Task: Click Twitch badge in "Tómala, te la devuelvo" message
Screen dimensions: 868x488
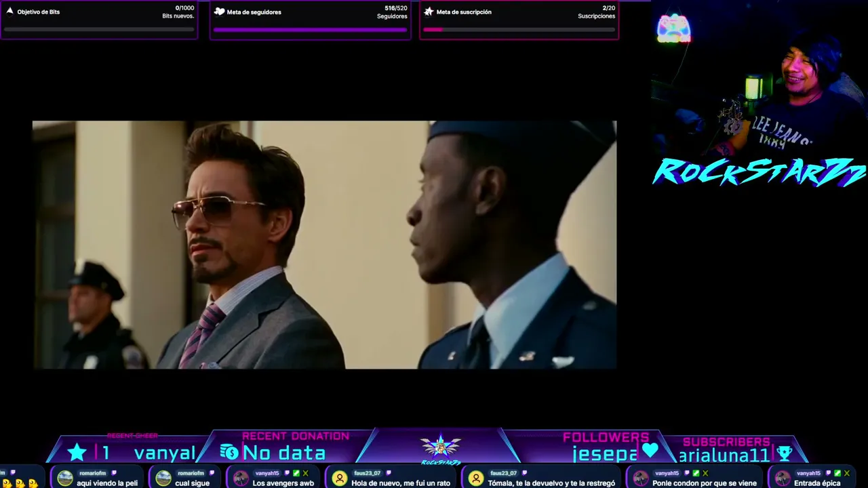Action: [x=524, y=473]
